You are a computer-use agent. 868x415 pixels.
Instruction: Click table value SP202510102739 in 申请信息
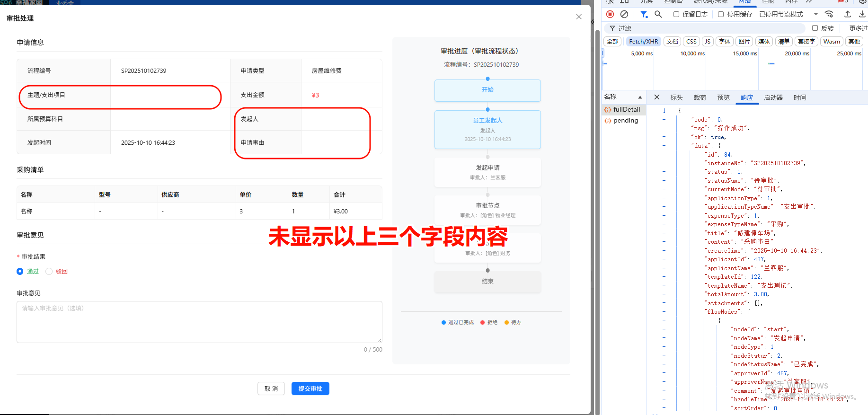[144, 71]
